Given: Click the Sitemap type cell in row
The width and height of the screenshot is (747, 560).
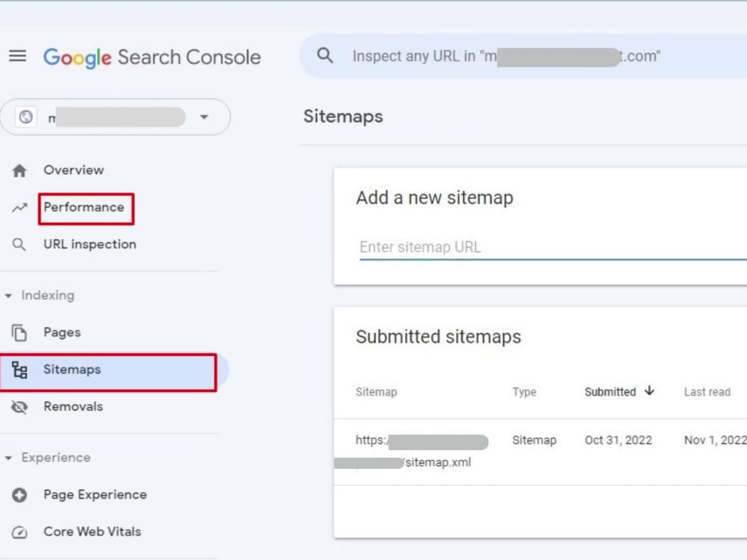Looking at the screenshot, I should click(535, 440).
